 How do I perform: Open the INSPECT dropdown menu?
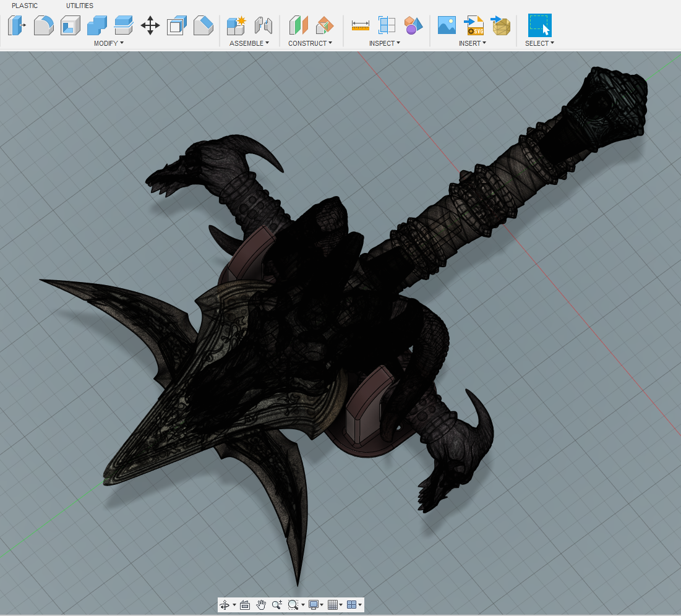click(385, 43)
